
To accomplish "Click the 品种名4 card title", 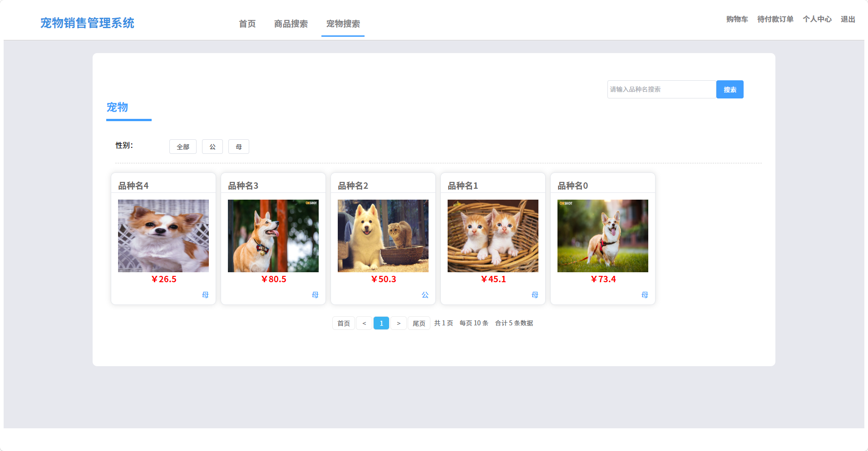I will pyautogui.click(x=133, y=186).
